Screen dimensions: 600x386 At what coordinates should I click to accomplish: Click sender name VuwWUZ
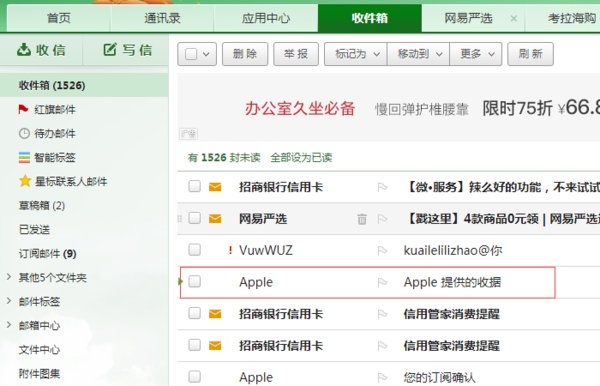pyautogui.click(x=266, y=250)
